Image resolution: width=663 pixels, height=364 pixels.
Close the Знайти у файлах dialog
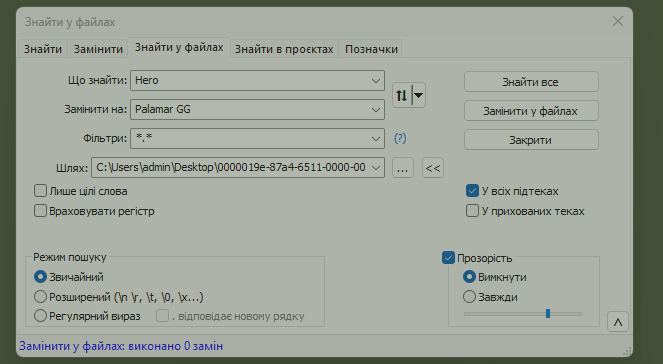tap(618, 21)
